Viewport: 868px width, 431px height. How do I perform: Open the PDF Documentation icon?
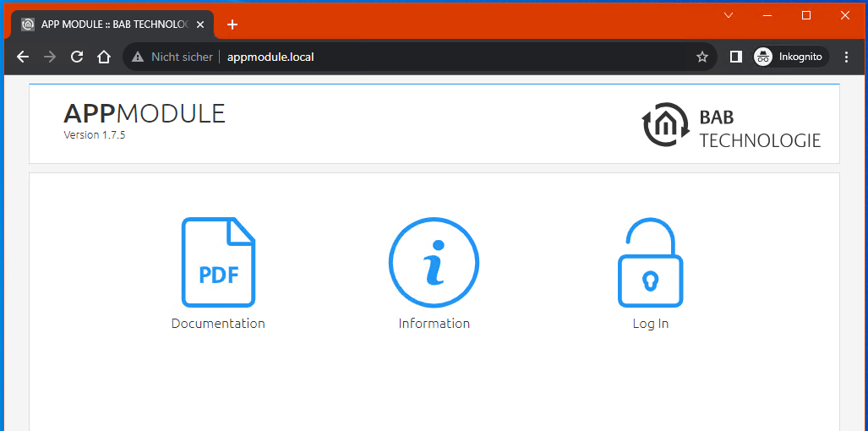coord(218,262)
